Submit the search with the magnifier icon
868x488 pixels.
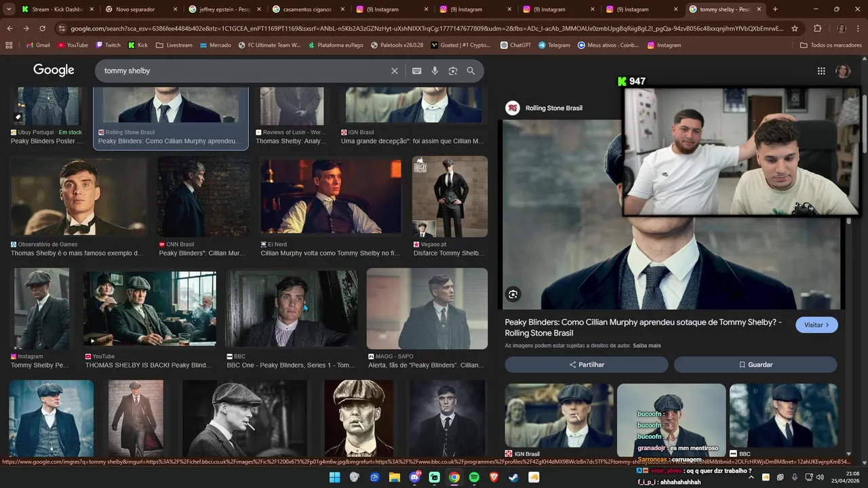click(x=471, y=70)
